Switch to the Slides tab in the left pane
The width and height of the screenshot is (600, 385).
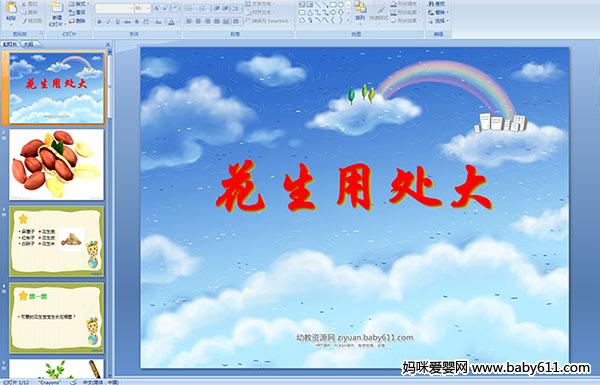pos(10,45)
